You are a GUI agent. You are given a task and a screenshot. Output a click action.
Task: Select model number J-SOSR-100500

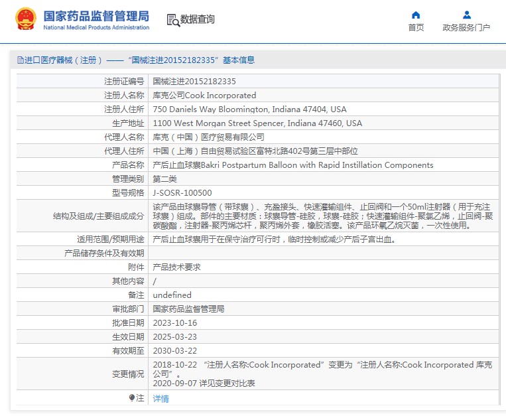[182, 193]
